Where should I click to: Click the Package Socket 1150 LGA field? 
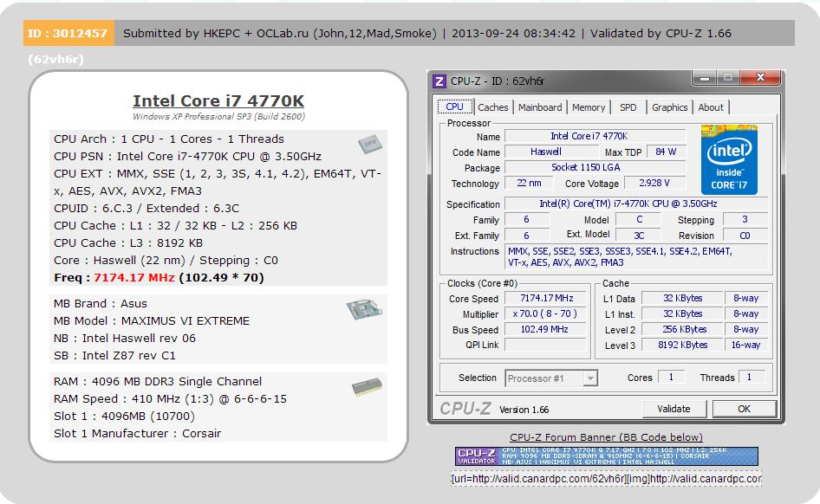pyautogui.click(x=595, y=167)
